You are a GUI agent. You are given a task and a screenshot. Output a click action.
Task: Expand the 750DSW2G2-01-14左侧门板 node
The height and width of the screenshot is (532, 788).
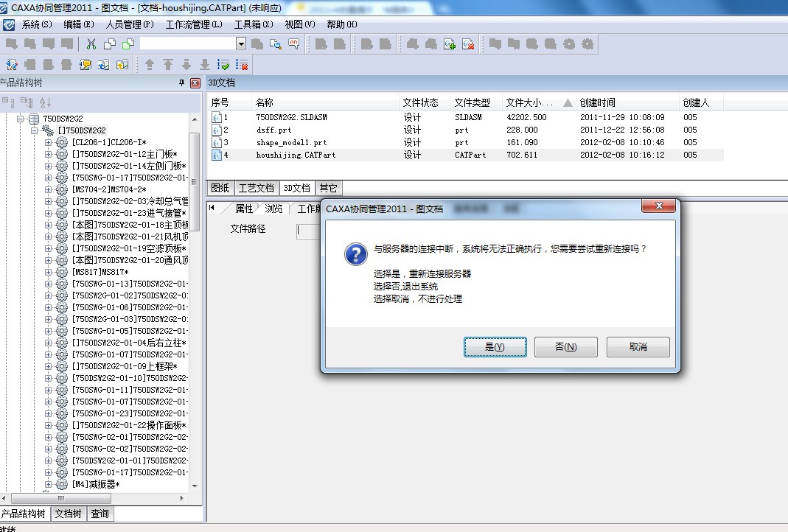pyautogui.click(x=48, y=166)
